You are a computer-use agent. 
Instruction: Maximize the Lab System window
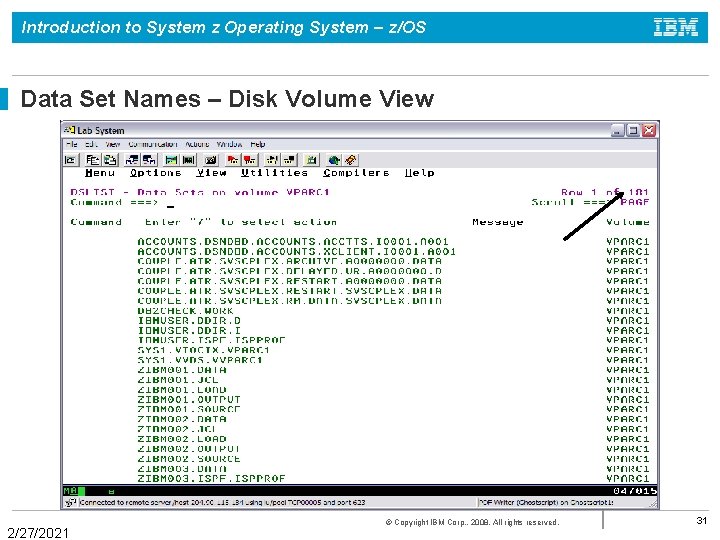click(633, 130)
